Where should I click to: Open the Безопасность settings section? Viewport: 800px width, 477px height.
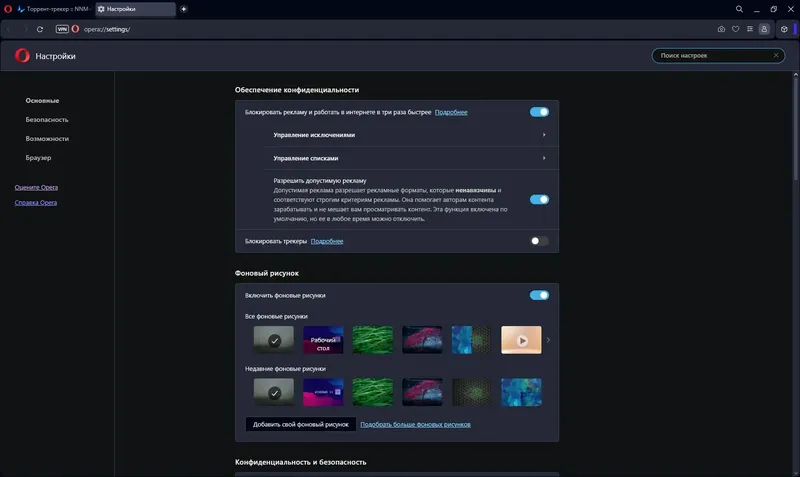pyautogui.click(x=47, y=119)
